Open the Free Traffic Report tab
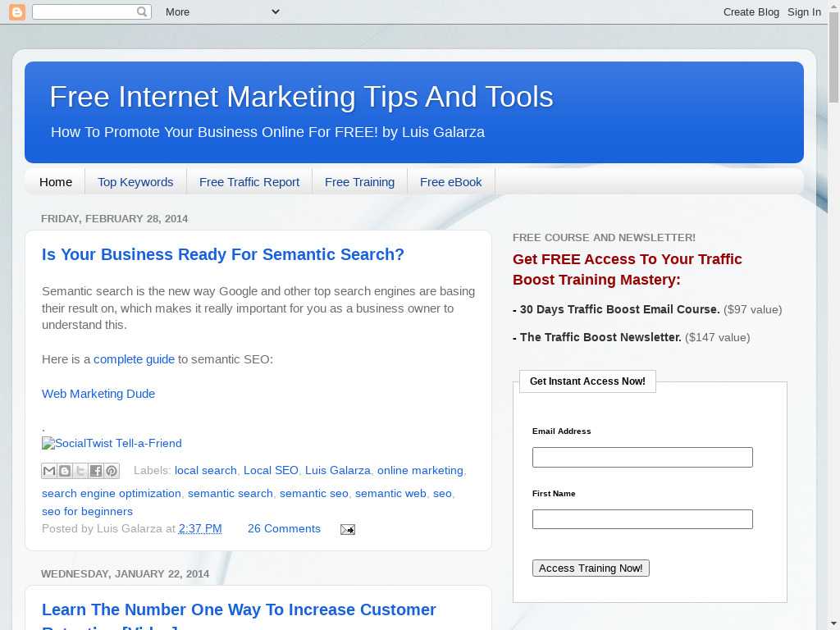Viewport: 840px width, 630px height. (249, 182)
